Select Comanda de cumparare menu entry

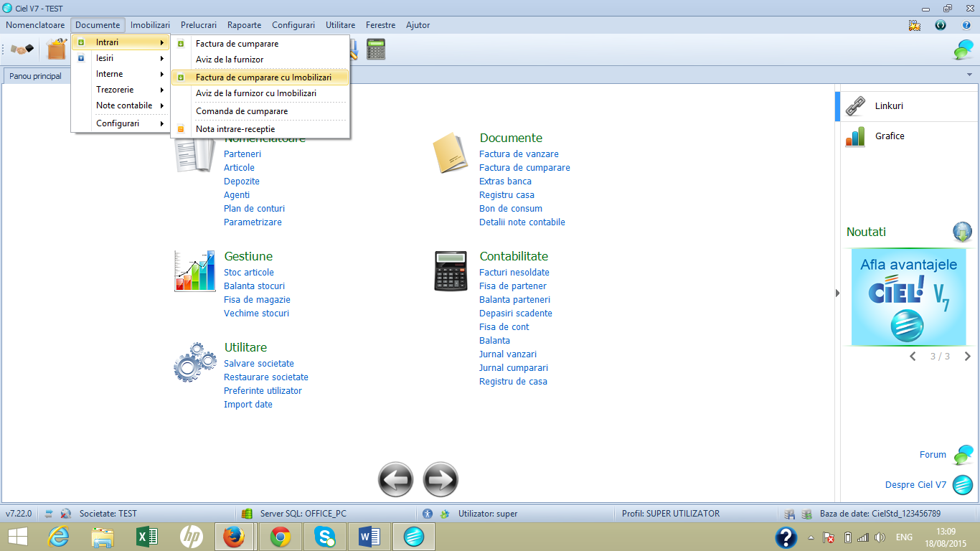point(260,111)
